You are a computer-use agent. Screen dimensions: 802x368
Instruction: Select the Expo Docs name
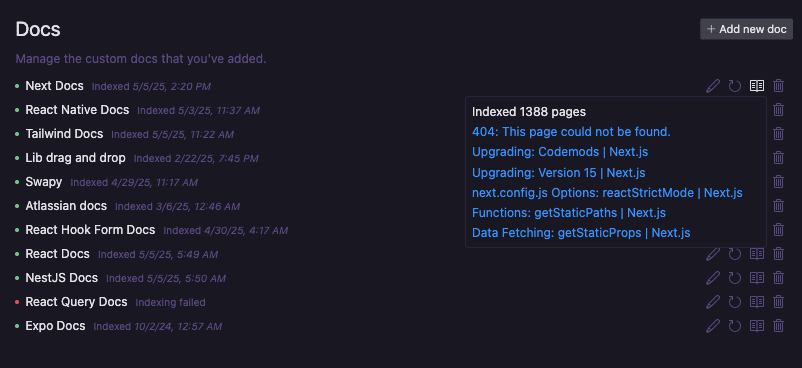[55, 326]
